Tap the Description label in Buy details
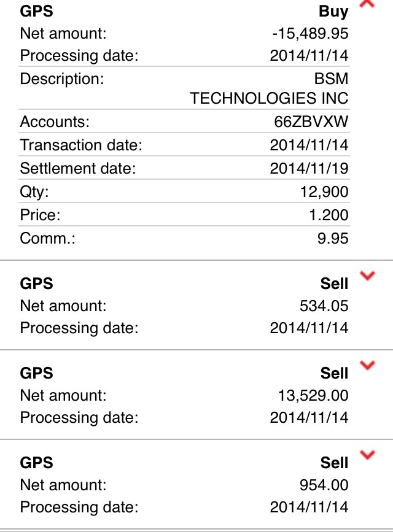The width and height of the screenshot is (393, 532). pos(62,79)
